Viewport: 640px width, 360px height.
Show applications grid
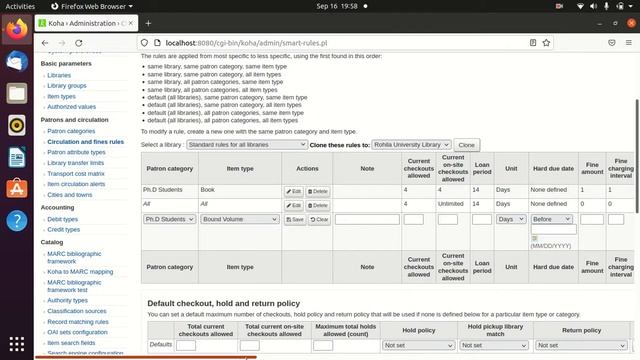click(17, 344)
